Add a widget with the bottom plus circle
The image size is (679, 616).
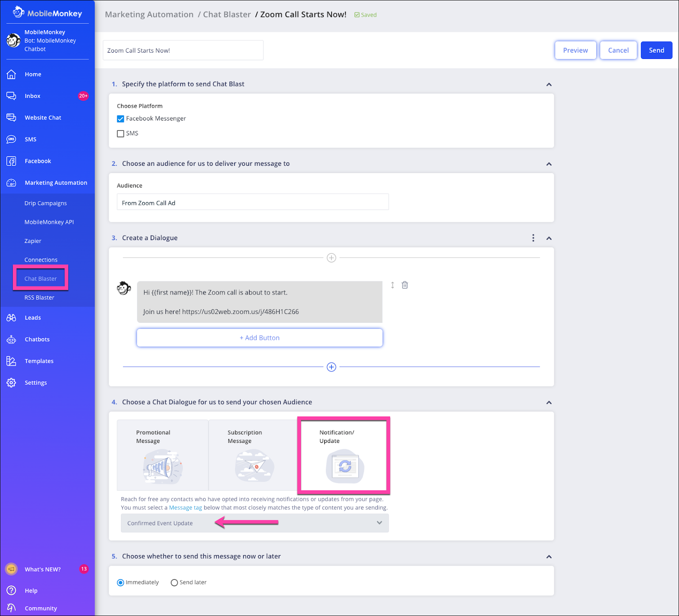331,367
